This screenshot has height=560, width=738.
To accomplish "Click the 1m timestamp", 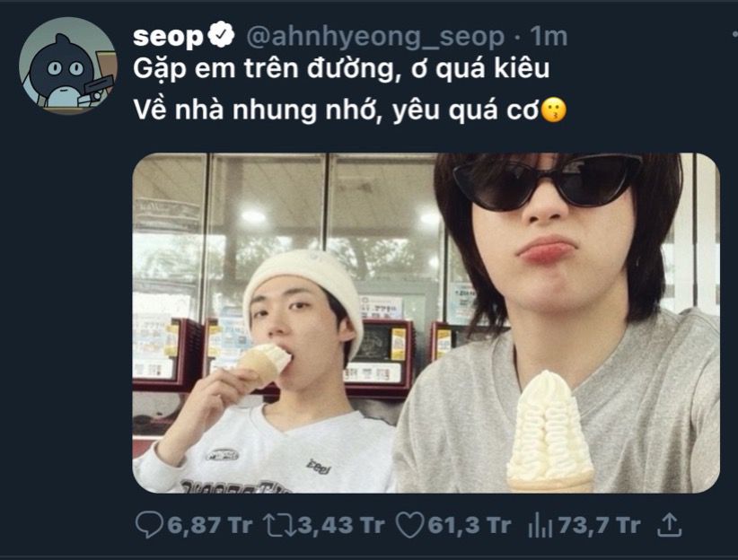I will click(549, 36).
